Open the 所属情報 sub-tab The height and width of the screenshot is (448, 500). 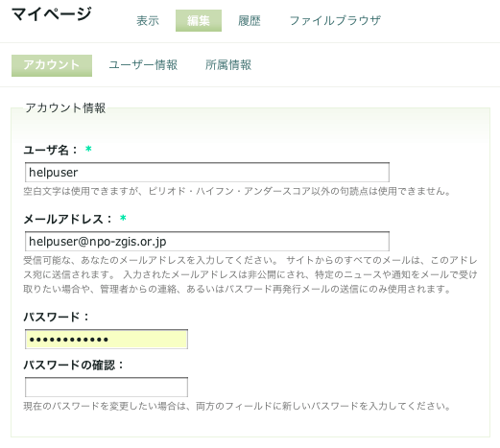pos(228,65)
